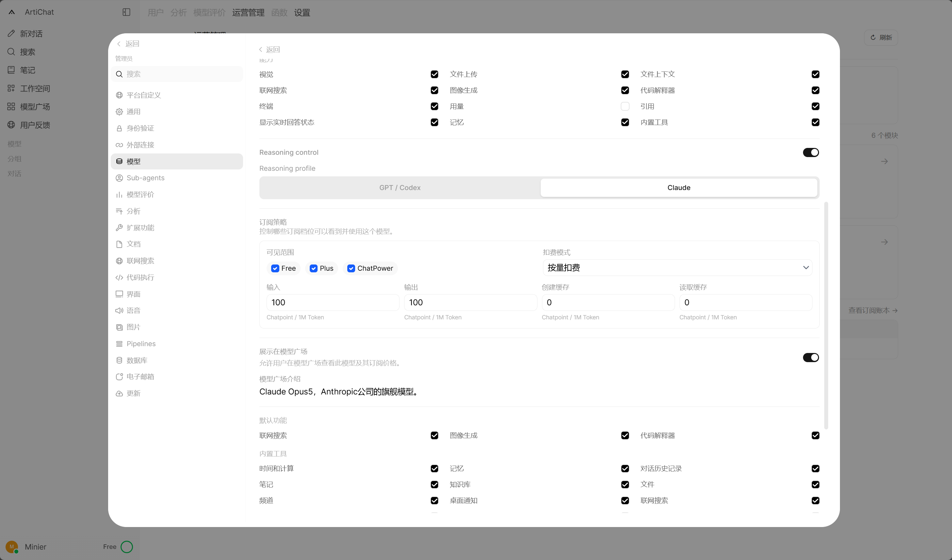This screenshot has width=952, height=560.
Task: Uncheck 桌面通知 built-in tool checkbox
Action: click(625, 501)
